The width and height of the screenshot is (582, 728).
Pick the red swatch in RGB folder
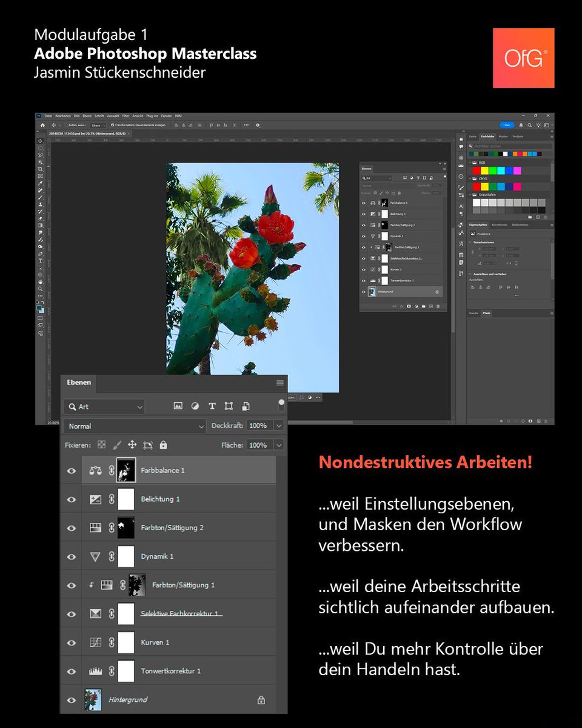tap(477, 170)
